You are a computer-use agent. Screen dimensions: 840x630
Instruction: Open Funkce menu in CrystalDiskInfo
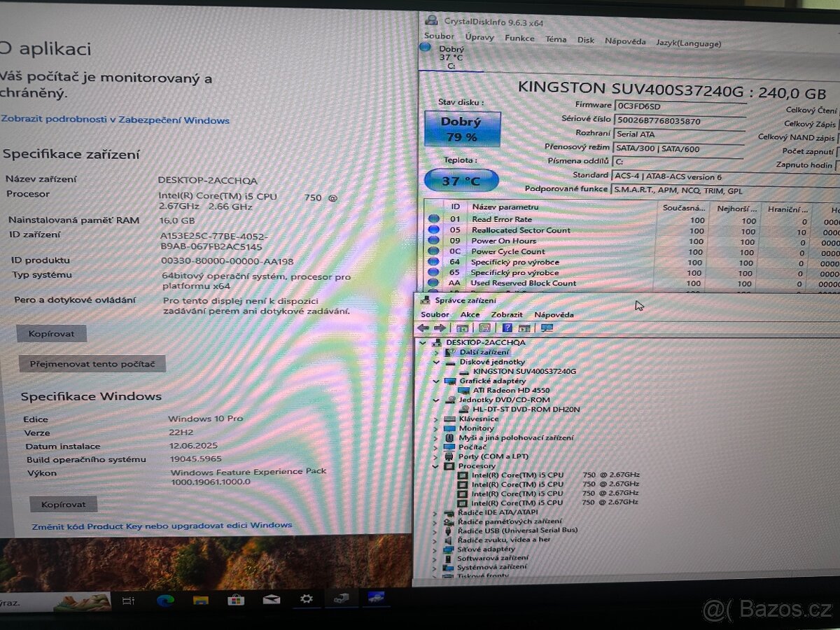[x=519, y=38]
